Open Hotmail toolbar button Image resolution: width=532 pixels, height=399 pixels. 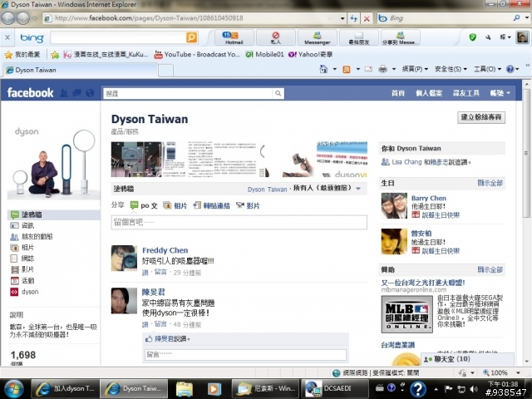(234, 37)
